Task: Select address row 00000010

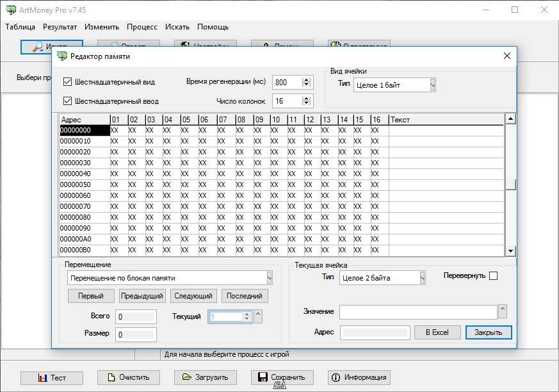Action: point(85,142)
